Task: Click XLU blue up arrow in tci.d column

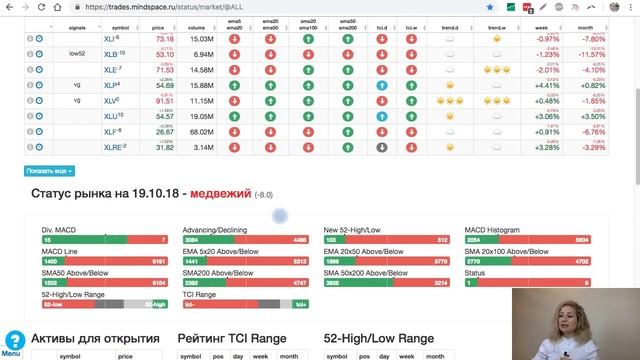Action: [x=382, y=116]
